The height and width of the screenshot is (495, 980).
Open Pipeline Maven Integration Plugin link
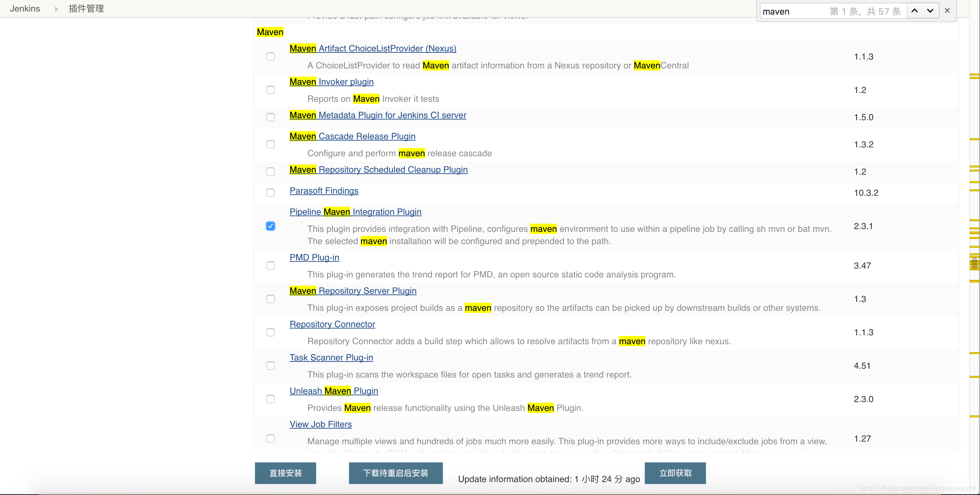[355, 212]
